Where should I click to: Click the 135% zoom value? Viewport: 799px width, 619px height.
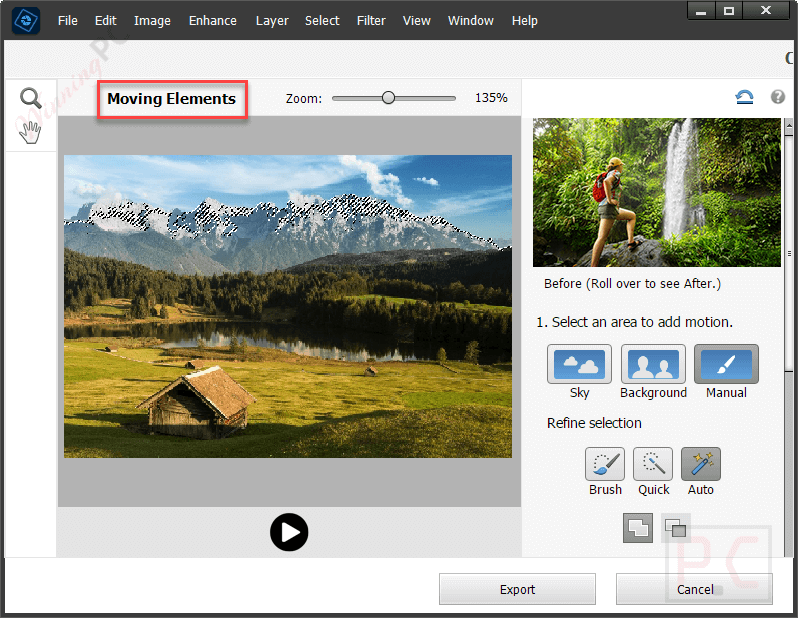(x=491, y=98)
